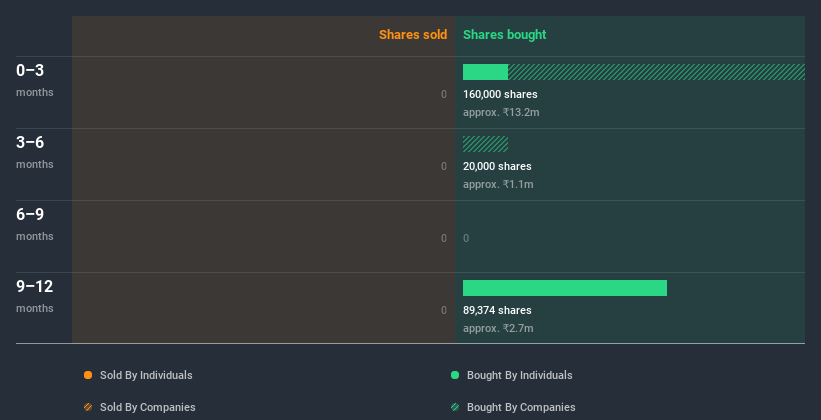Image resolution: width=821 pixels, height=420 pixels.
Task: Click the 89,374 shares value
Action: point(497,311)
